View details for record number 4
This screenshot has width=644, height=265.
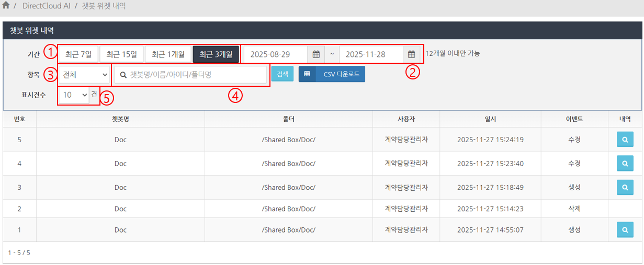(625, 164)
